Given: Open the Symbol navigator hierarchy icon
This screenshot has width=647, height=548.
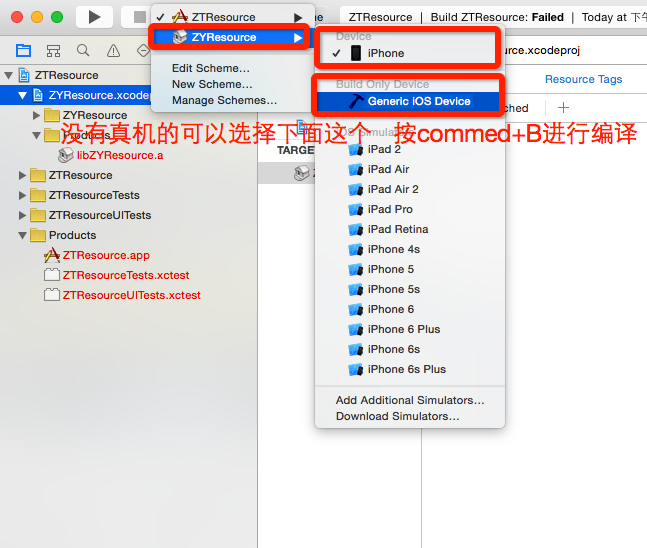Looking at the screenshot, I should click(x=53, y=51).
